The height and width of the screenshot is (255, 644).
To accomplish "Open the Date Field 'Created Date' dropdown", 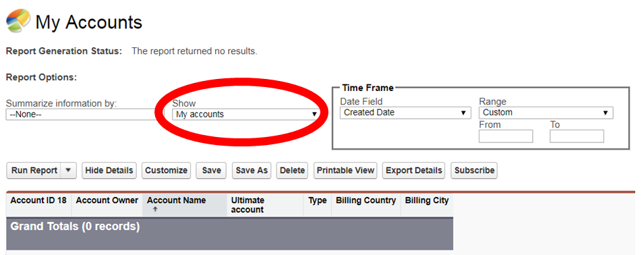I will coord(405,113).
